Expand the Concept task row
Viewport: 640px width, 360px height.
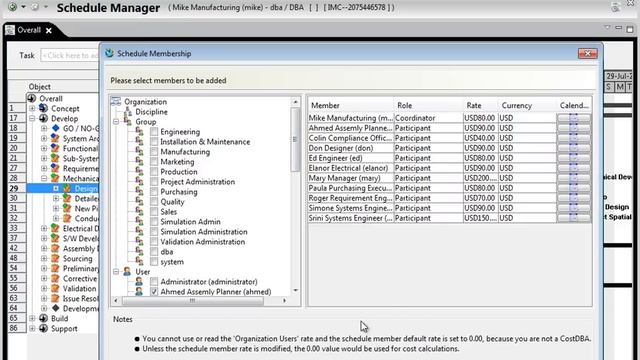click(32, 109)
